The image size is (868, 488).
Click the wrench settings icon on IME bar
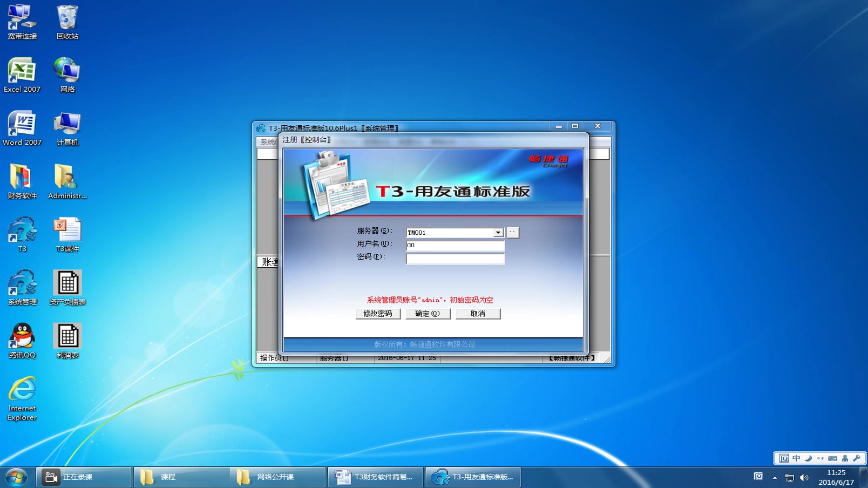tap(857, 458)
